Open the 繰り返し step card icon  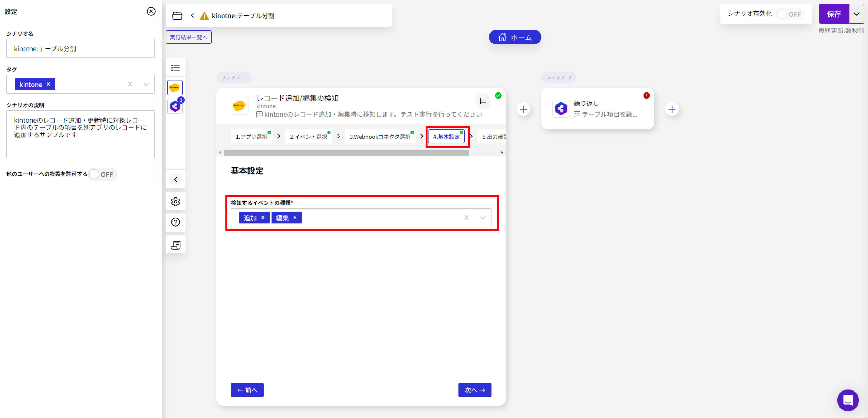[x=561, y=108]
